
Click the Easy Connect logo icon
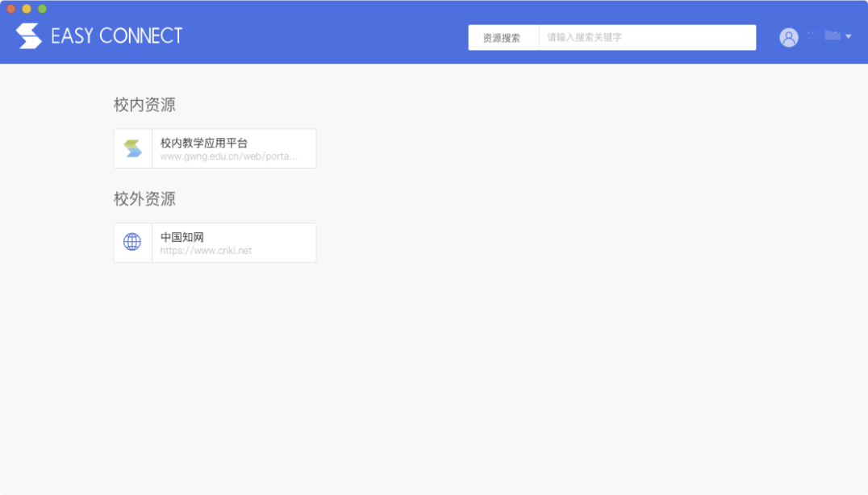tap(29, 36)
